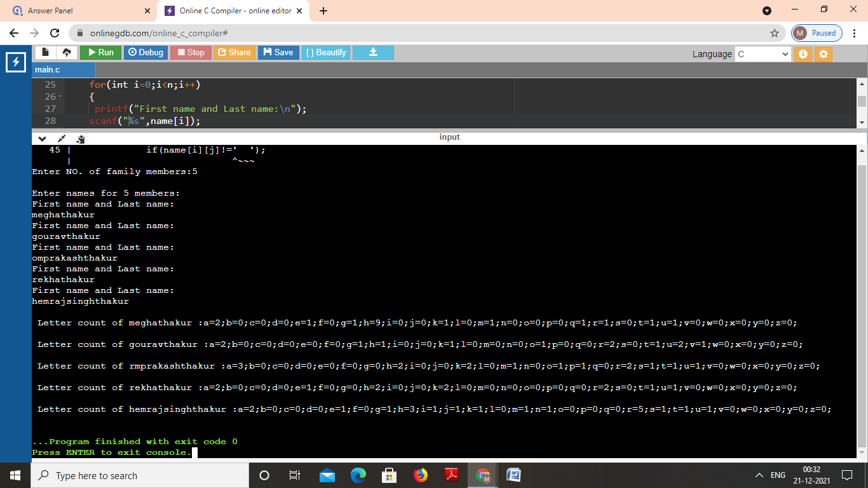Copy console output with clipboard icon
The height and width of the screenshot is (488, 868).
pos(81,139)
